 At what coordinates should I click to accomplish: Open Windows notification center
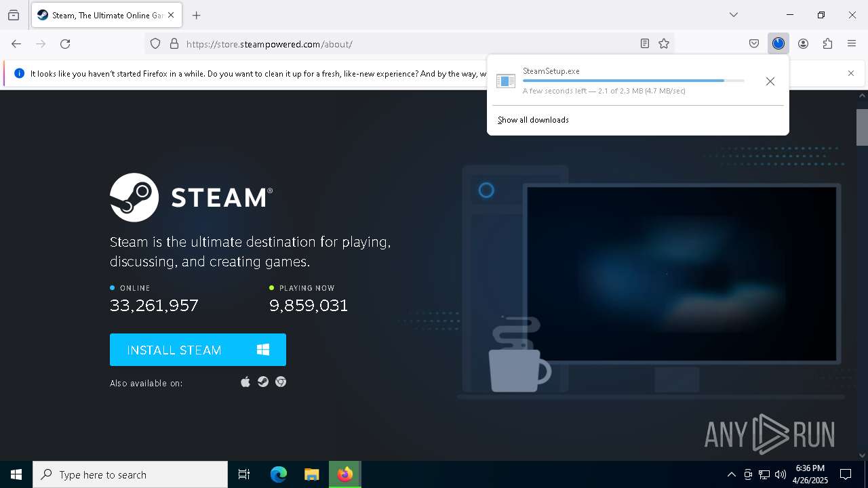coord(846,474)
